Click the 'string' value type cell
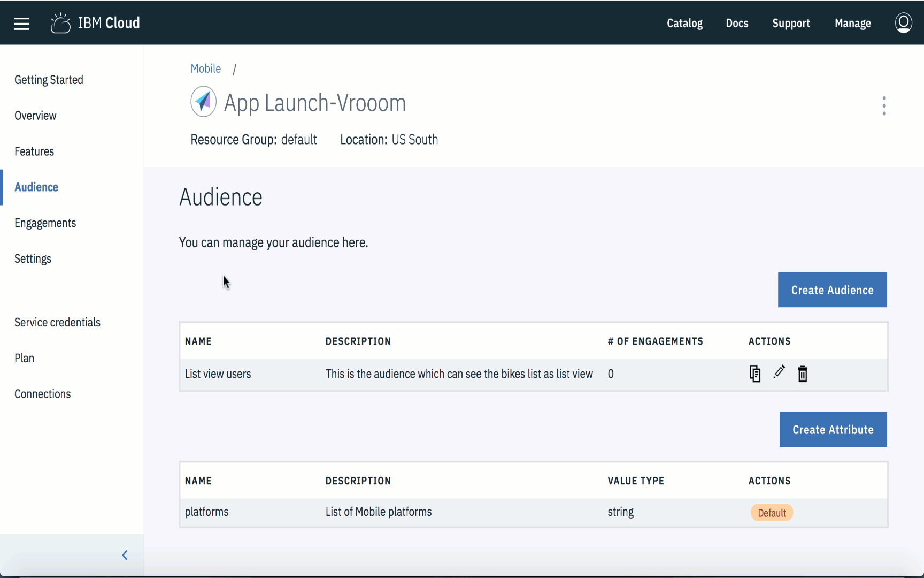 (x=620, y=512)
